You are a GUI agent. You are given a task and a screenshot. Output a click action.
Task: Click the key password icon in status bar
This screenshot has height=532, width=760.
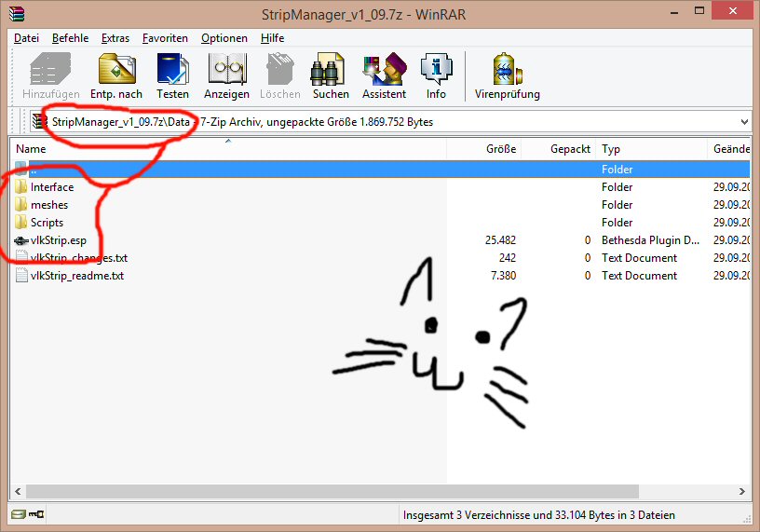[x=36, y=514]
